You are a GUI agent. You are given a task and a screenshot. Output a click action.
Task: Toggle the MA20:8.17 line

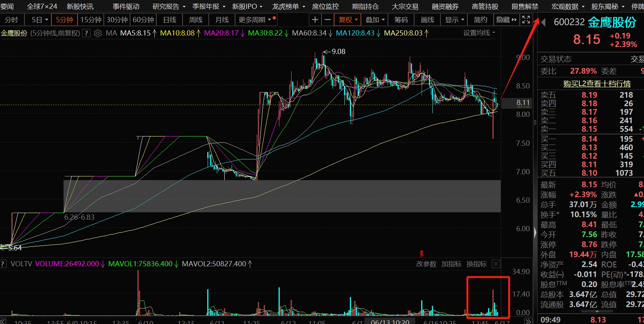(224, 33)
